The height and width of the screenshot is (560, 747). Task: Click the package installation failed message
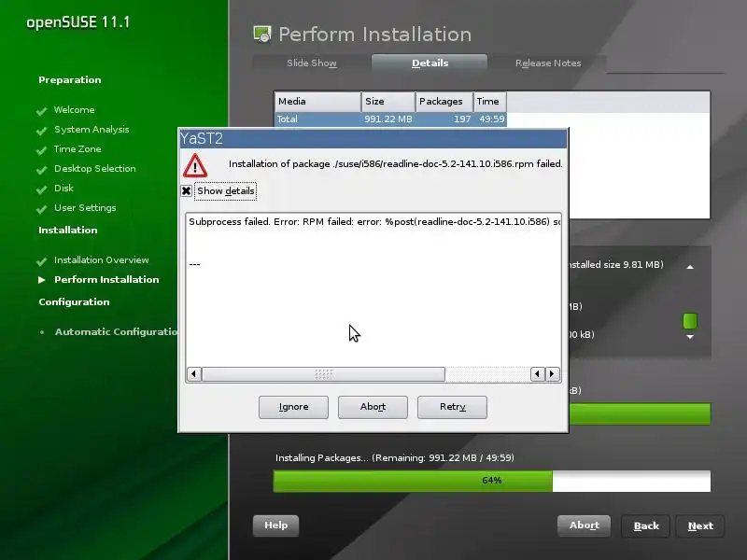[x=395, y=164]
